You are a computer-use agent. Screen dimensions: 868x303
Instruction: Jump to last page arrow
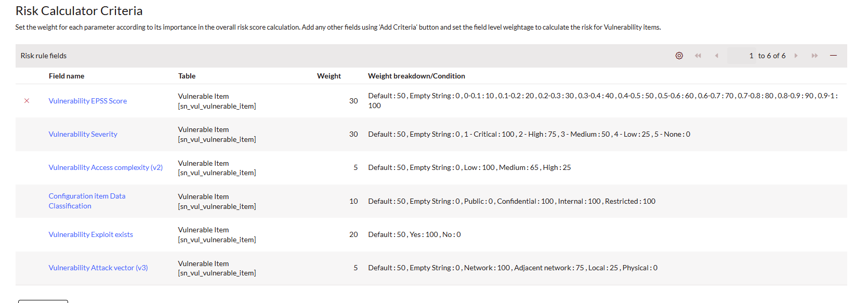coord(814,56)
